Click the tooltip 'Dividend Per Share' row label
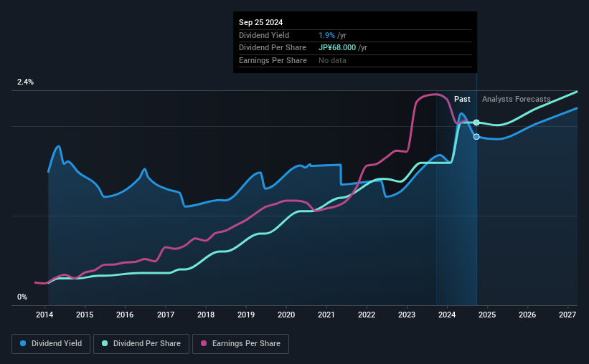 point(273,48)
